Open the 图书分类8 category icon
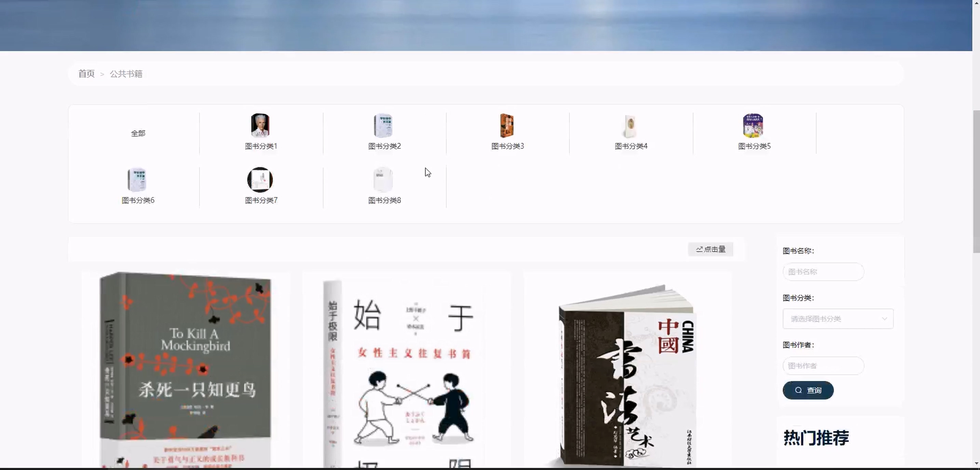Image resolution: width=980 pixels, height=470 pixels. coord(383,179)
